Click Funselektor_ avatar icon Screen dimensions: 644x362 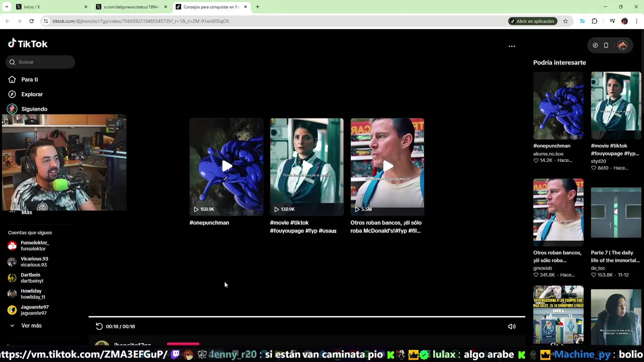[x=12, y=245]
